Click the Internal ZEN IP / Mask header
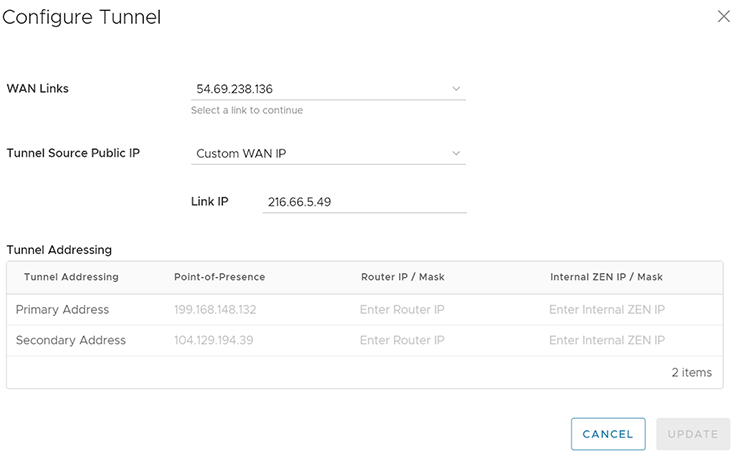734x454 pixels. 606,277
